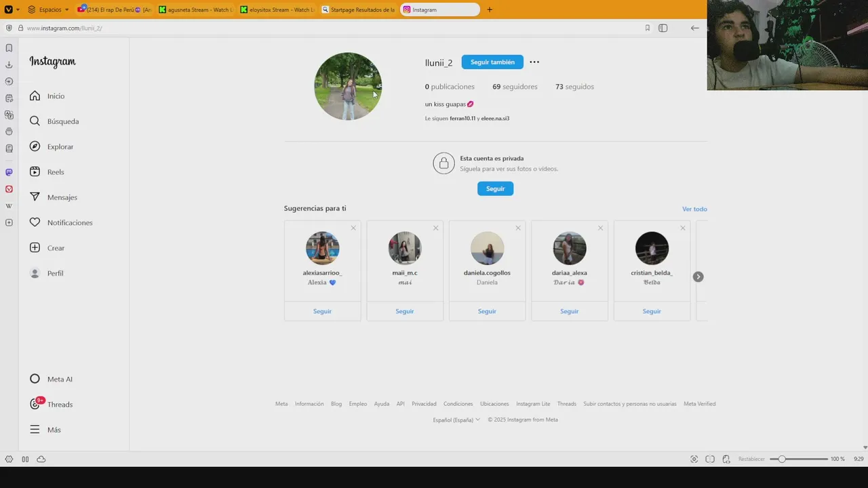Image resolution: width=868 pixels, height=488 pixels.
Task: Go back with the arrow button
Action: coord(694,28)
